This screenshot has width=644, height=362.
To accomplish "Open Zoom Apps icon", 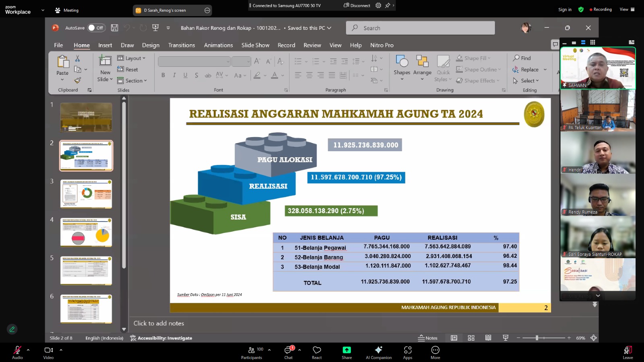I will 408,350.
